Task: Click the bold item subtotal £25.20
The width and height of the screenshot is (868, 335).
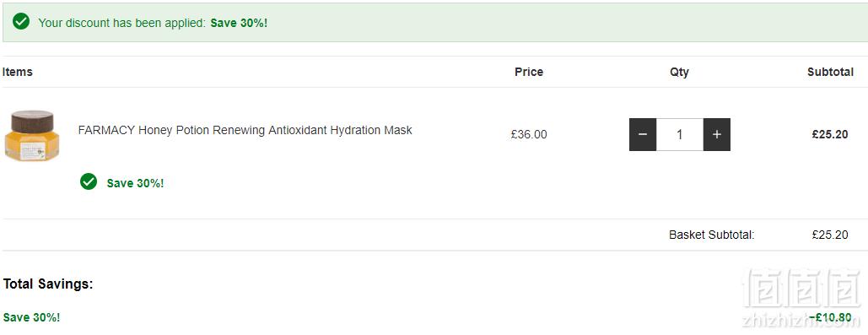Action: pos(830,134)
